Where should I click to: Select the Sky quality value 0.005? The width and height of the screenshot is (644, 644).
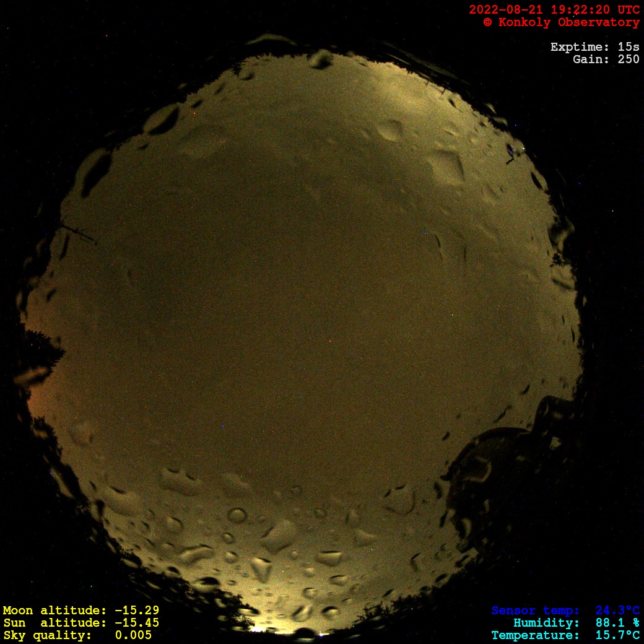133,635
